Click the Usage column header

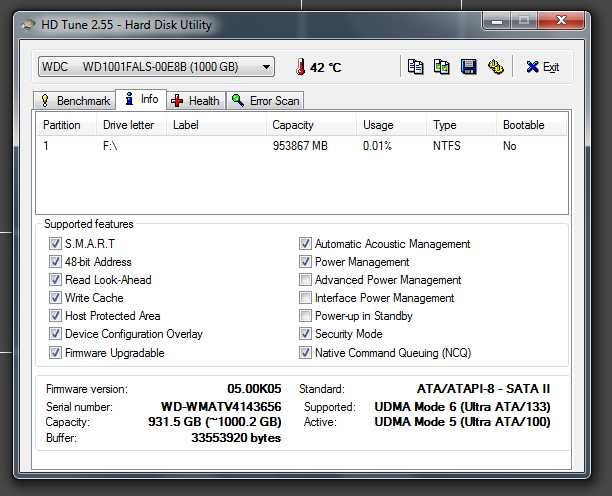coord(391,125)
